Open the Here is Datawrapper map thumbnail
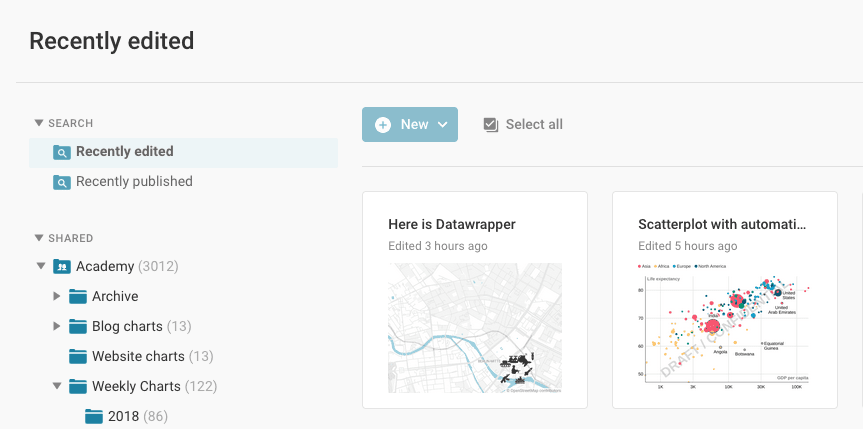Viewport: 863px width, 429px height. coord(475,328)
